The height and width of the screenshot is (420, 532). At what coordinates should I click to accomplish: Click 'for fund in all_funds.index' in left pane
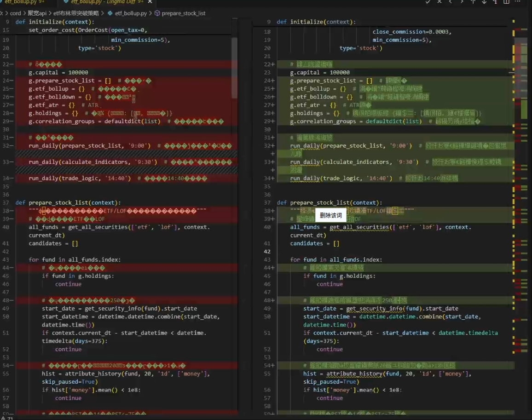(x=75, y=259)
